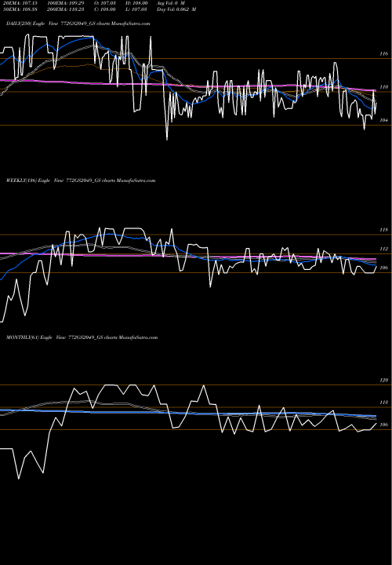Click the 104 axis label on the daily chart
This screenshot has height=565, width=392.
tap(384, 120)
